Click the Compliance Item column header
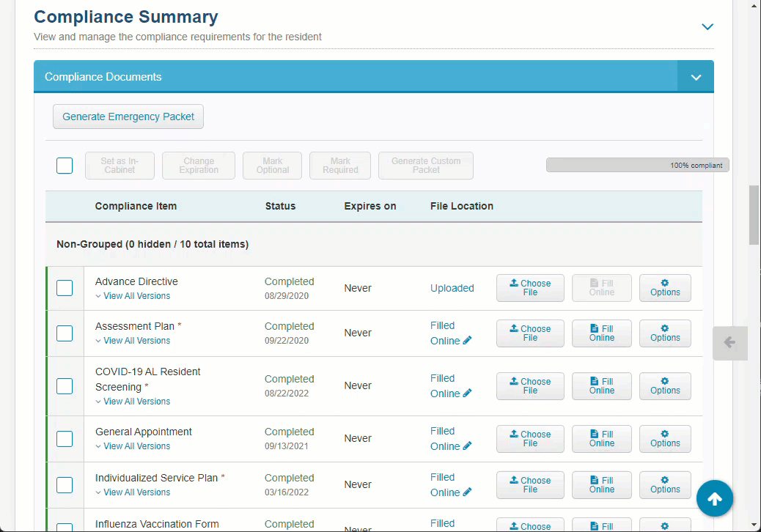This screenshot has height=532, width=761. tap(136, 206)
